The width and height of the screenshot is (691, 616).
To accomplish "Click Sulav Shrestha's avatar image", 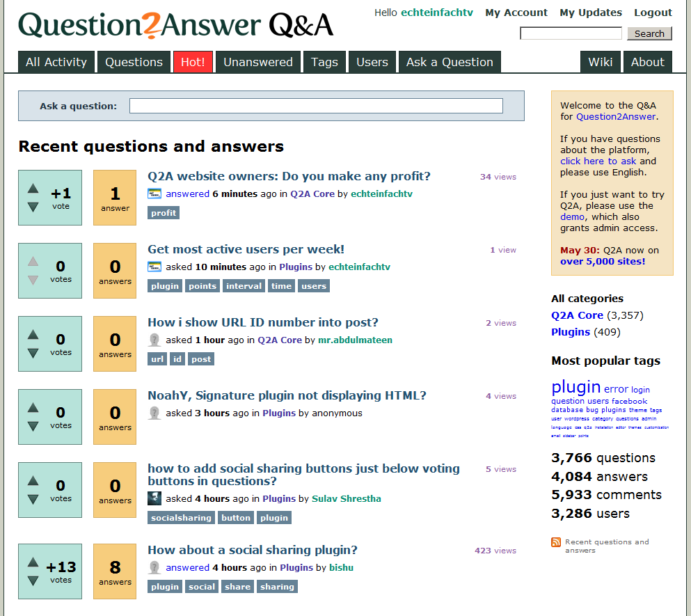I will [154, 498].
